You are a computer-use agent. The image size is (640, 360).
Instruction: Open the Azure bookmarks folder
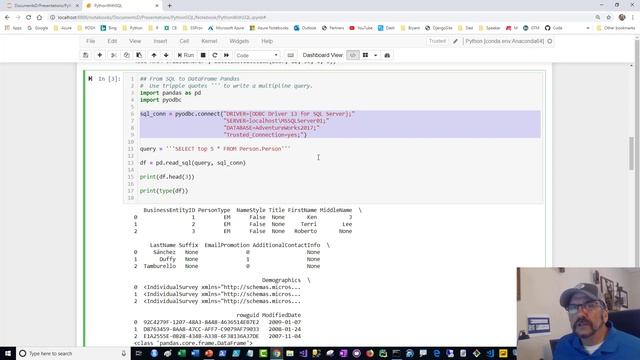click(62, 28)
